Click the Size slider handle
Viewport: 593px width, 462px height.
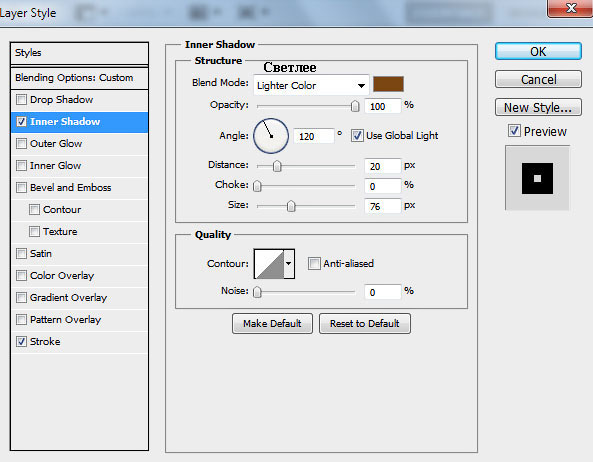coord(291,206)
